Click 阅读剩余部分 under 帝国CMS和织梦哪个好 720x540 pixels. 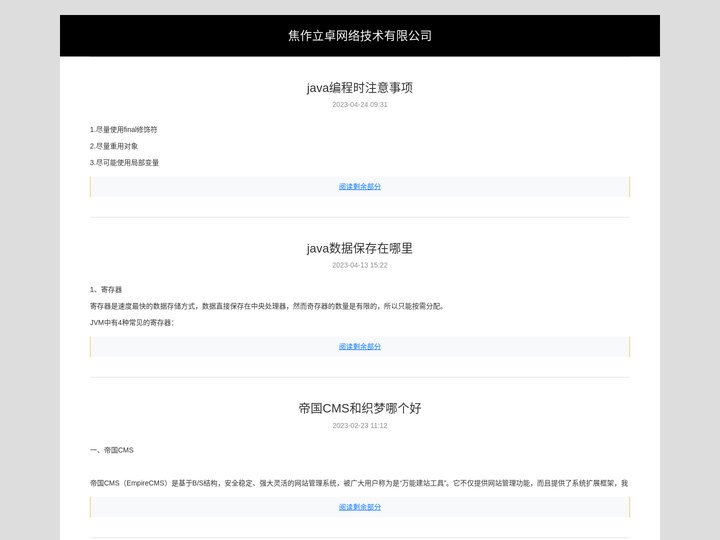click(x=360, y=507)
